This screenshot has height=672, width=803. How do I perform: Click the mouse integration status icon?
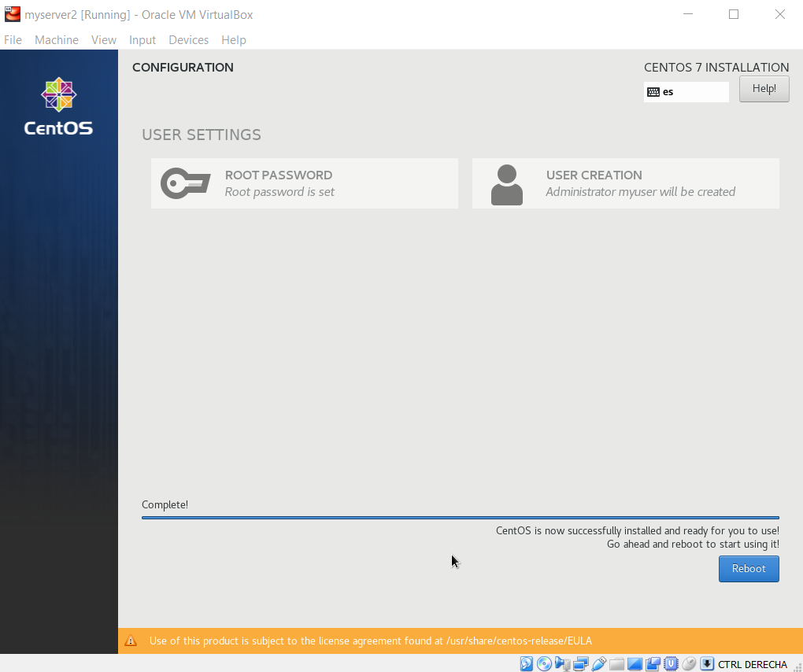689,664
